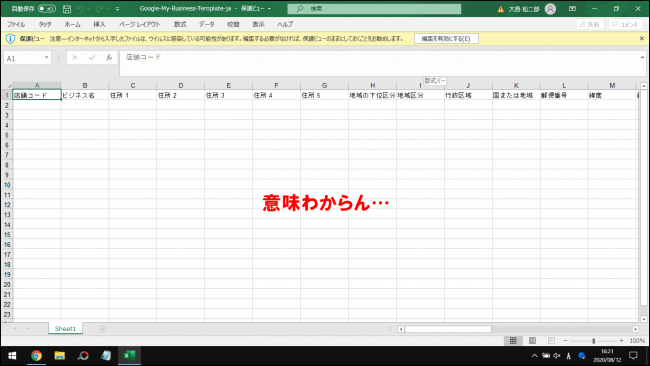Click the Redo arrow icon

click(x=99, y=9)
